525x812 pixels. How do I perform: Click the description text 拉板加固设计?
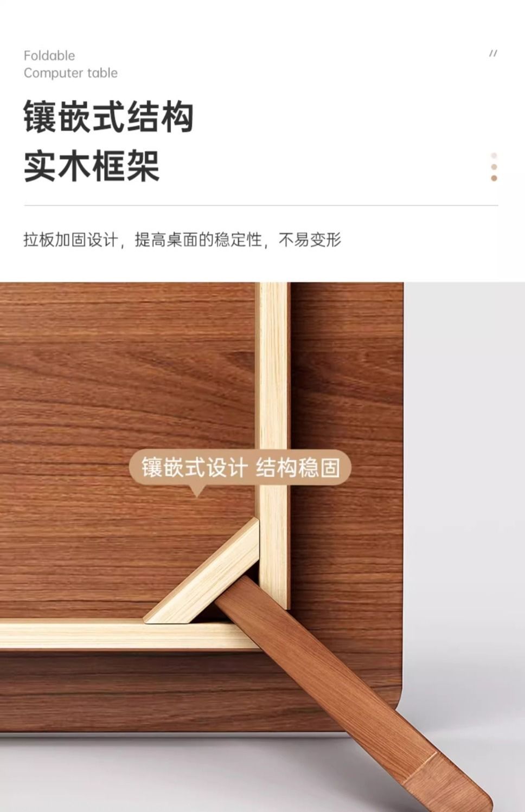(71, 239)
